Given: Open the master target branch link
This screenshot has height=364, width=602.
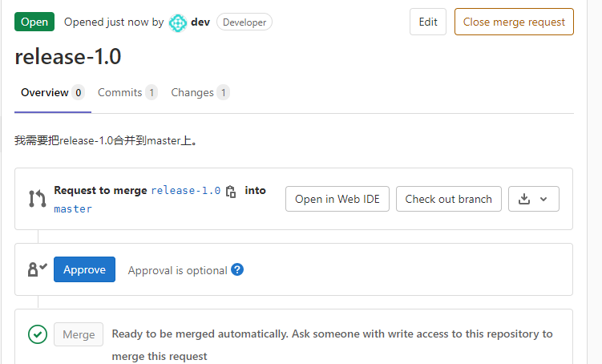Looking at the screenshot, I should click(73, 209).
